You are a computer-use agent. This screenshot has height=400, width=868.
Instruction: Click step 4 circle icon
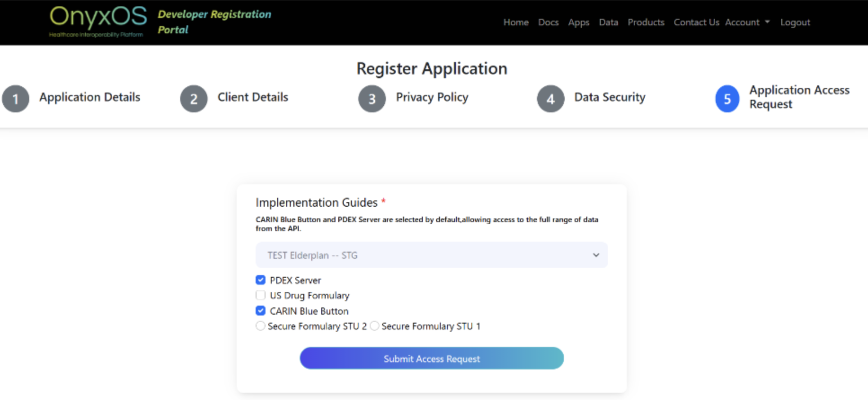click(550, 99)
